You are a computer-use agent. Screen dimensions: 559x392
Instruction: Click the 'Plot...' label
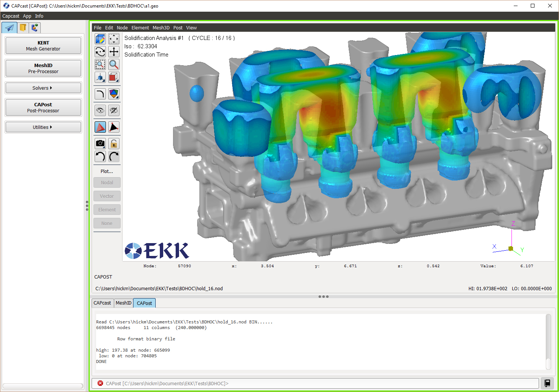[107, 171]
